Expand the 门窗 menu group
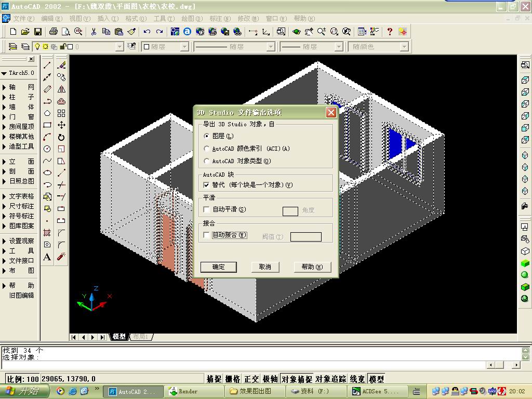Screen dimensions: 532x399 (x=19, y=117)
